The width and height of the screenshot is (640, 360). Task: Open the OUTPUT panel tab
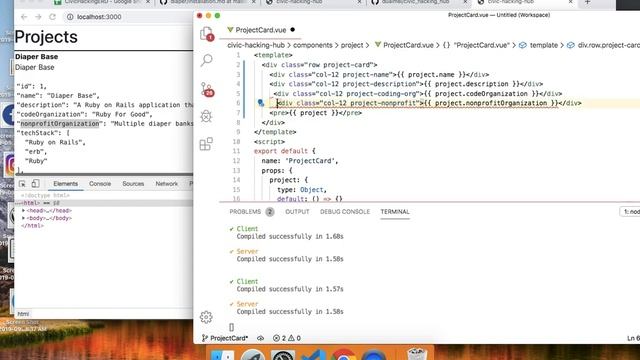pyautogui.click(x=297, y=211)
